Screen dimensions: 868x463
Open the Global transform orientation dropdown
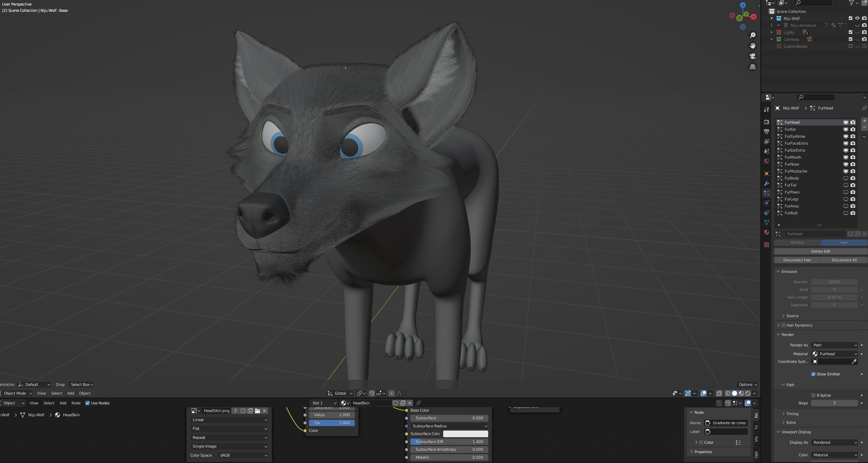click(340, 393)
